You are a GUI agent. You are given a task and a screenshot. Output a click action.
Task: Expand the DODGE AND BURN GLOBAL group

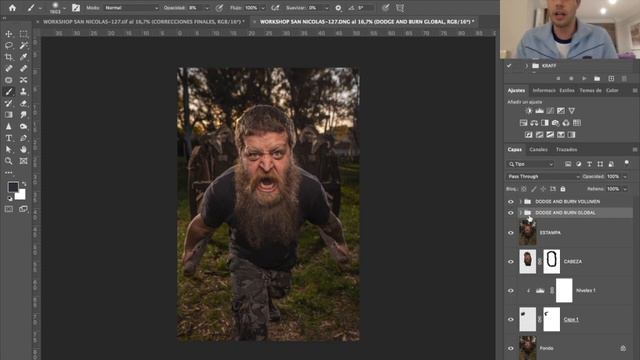click(520, 213)
